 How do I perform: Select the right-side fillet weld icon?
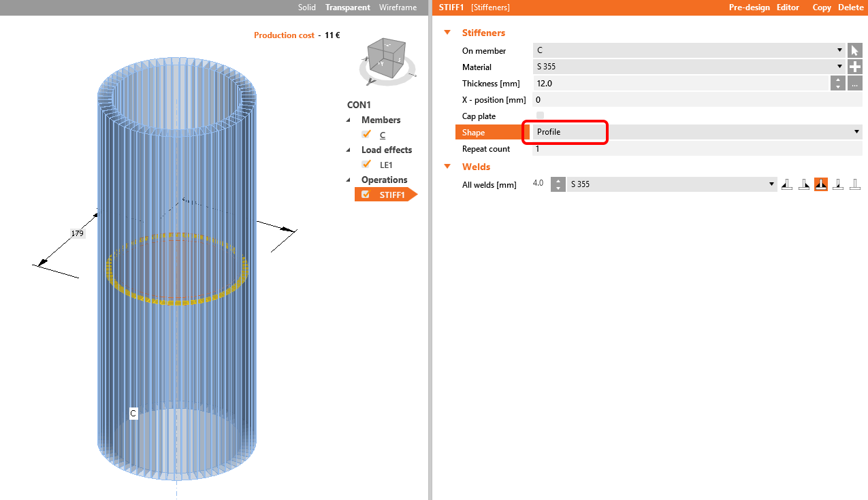click(804, 184)
